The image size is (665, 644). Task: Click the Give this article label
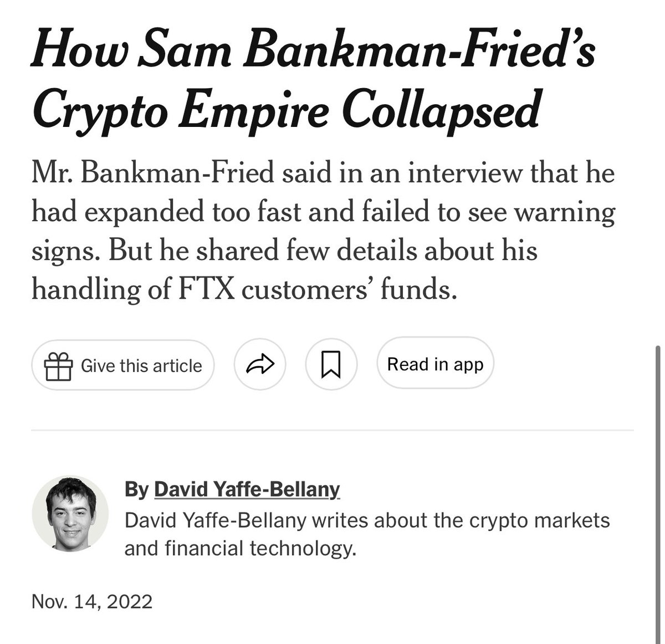coord(141,366)
